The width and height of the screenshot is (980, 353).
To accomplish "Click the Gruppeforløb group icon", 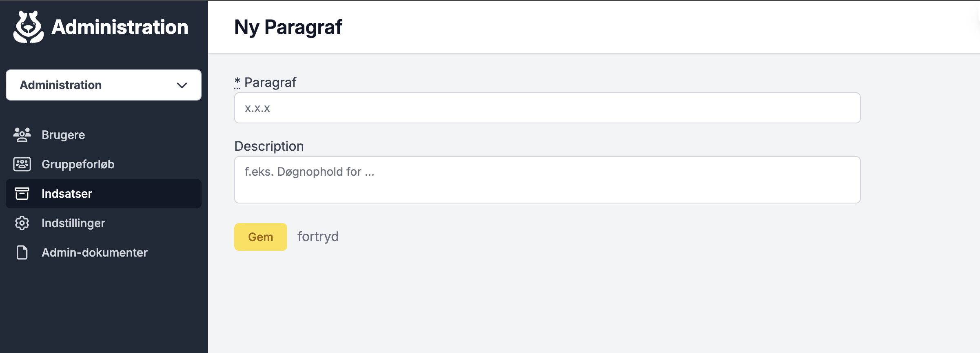I will (x=22, y=164).
